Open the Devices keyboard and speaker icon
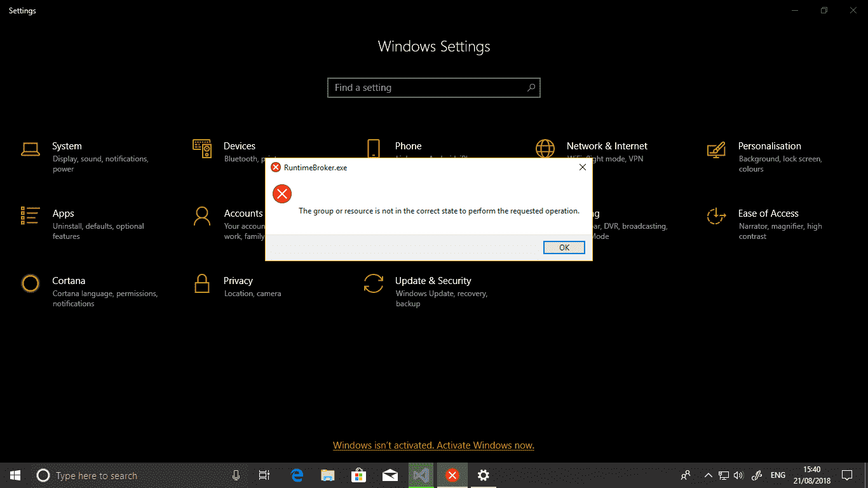868x488 pixels. [x=202, y=149]
